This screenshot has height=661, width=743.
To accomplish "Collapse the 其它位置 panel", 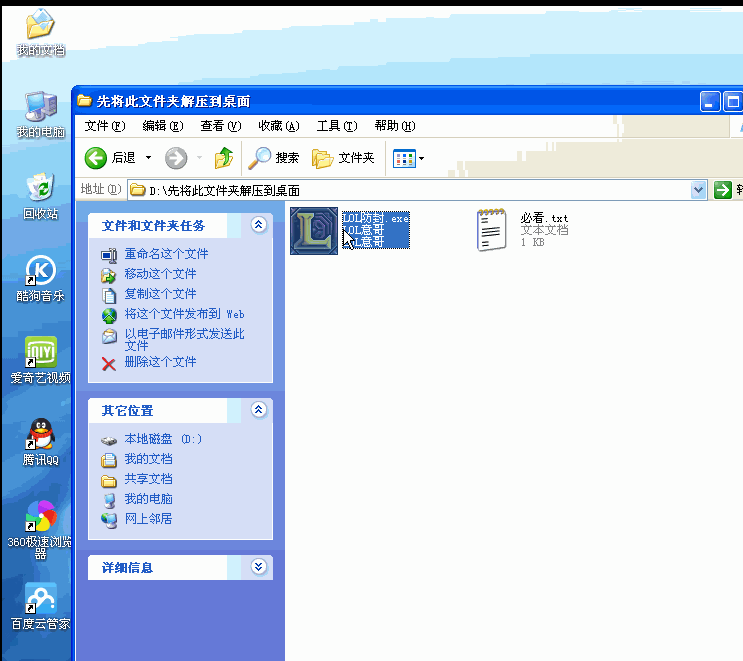I will [259, 410].
